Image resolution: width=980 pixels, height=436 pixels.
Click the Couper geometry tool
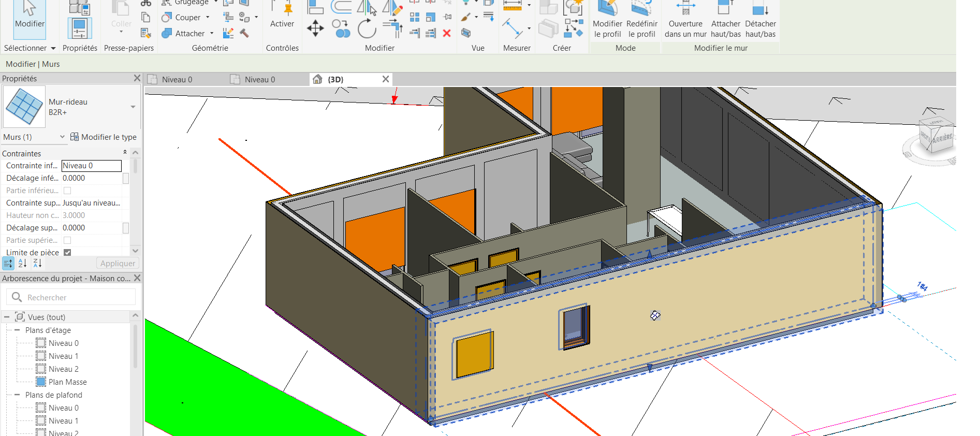click(181, 18)
